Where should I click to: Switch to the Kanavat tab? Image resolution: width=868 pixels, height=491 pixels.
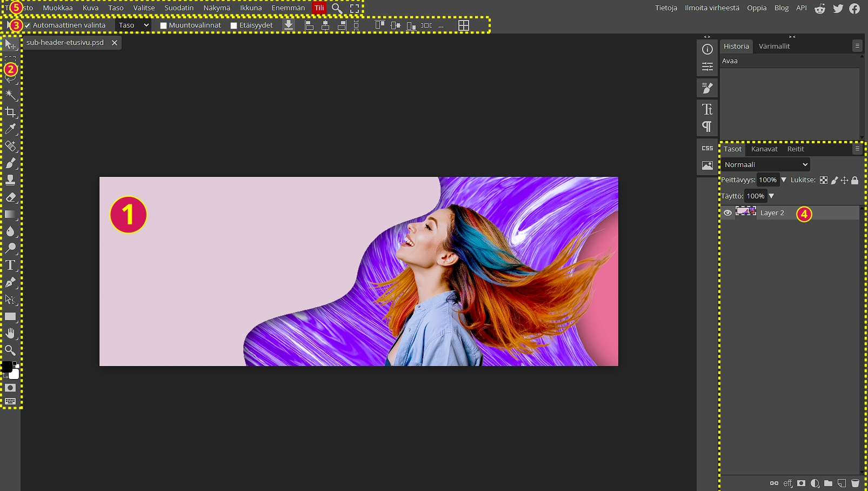[764, 149]
